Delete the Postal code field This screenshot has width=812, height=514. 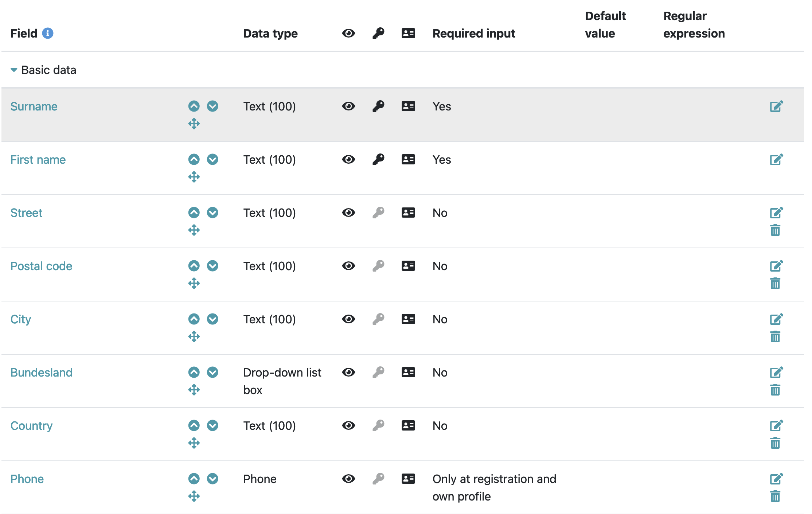[x=775, y=284]
